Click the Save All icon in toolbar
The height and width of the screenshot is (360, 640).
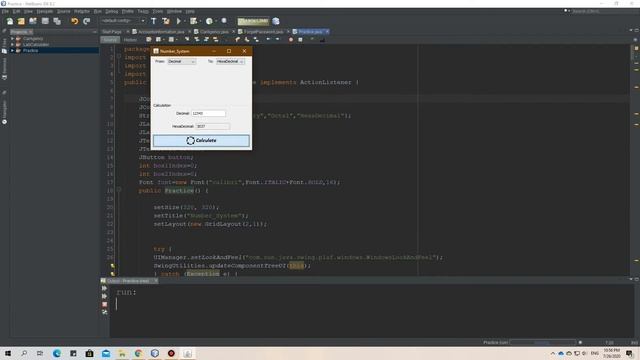57,21
